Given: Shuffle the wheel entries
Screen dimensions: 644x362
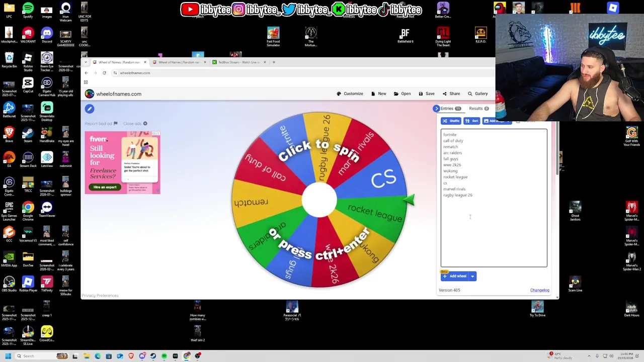Looking at the screenshot, I should tap(451, 121).
